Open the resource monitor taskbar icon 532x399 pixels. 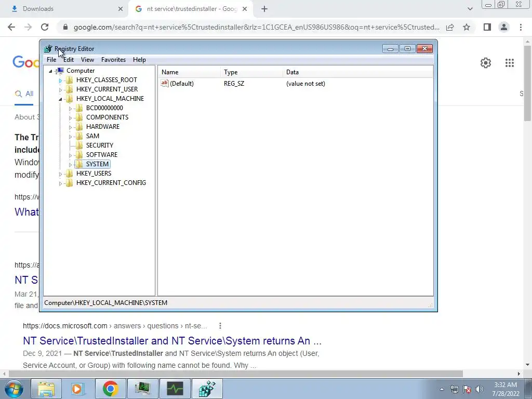(x=175, y=389)
